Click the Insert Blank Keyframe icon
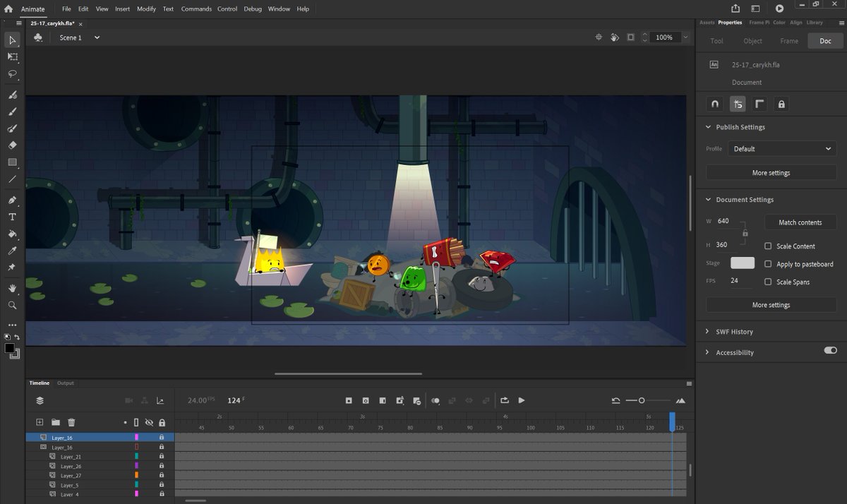Image resolution: width=847 pixels, height=504 pixels. tap(366, 400)
